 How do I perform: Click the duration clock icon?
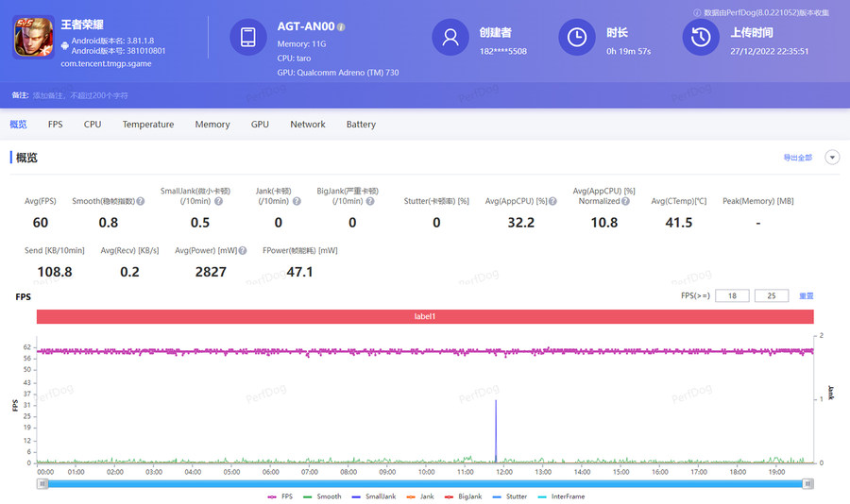pyautogui.click(x=577, y=38)
